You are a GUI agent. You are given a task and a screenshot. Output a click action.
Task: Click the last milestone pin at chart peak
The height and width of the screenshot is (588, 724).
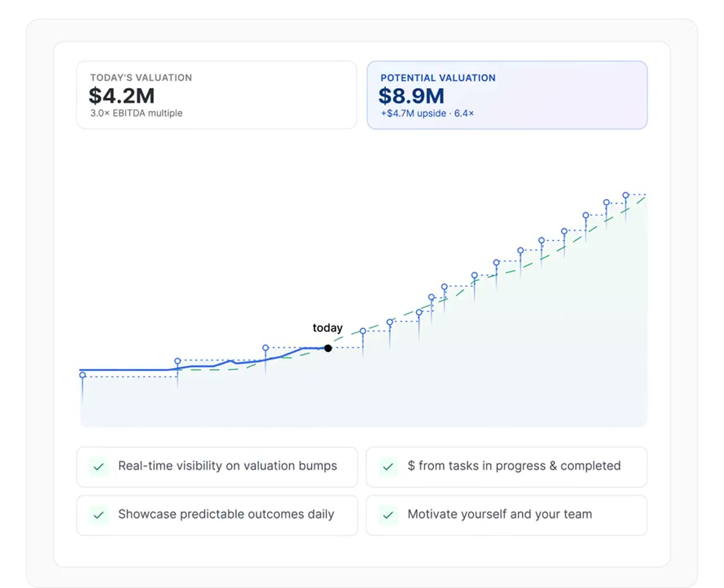pyautogui.click(x=626, y=195)
